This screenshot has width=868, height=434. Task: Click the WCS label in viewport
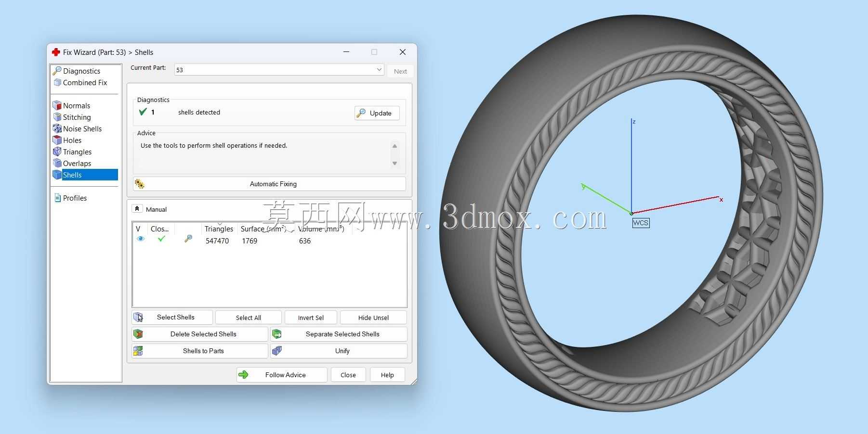pyautogui.click(x=641, y=223)
